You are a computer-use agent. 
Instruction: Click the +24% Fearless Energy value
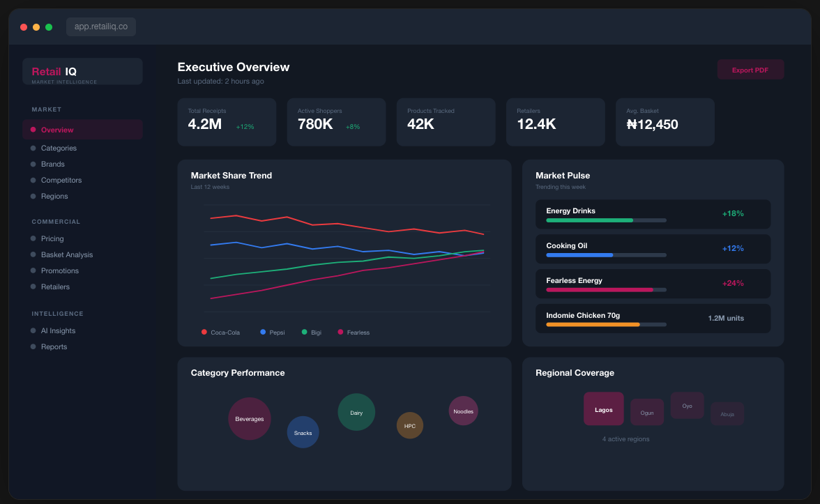pos(733,283)
